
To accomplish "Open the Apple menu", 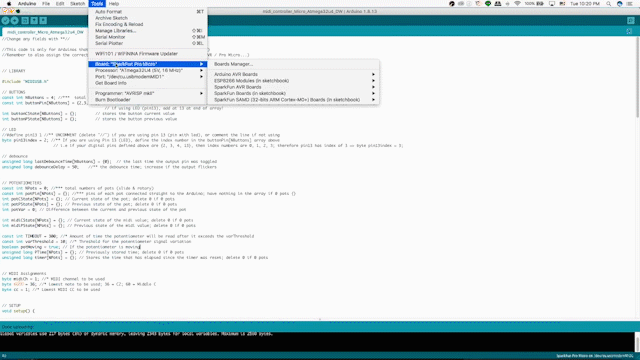I will tap(9, 4).
